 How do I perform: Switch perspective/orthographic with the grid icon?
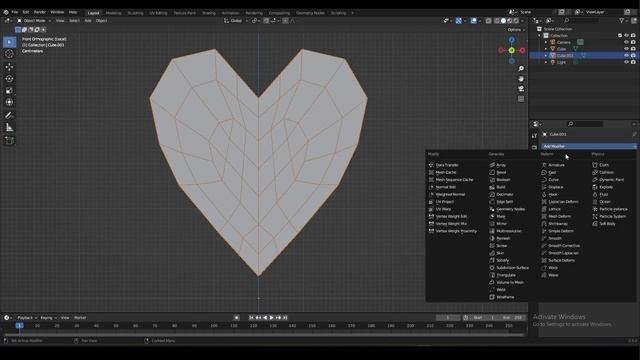coord(521,99)
